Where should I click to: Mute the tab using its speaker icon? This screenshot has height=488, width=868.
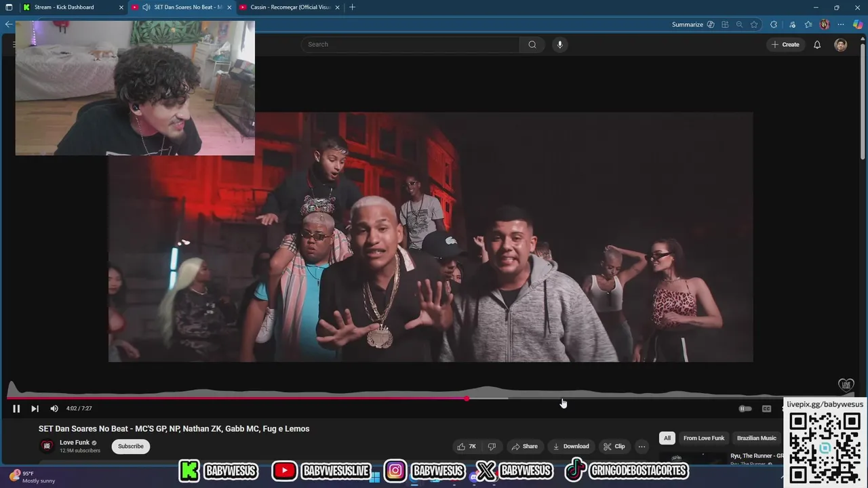[146, 7]
